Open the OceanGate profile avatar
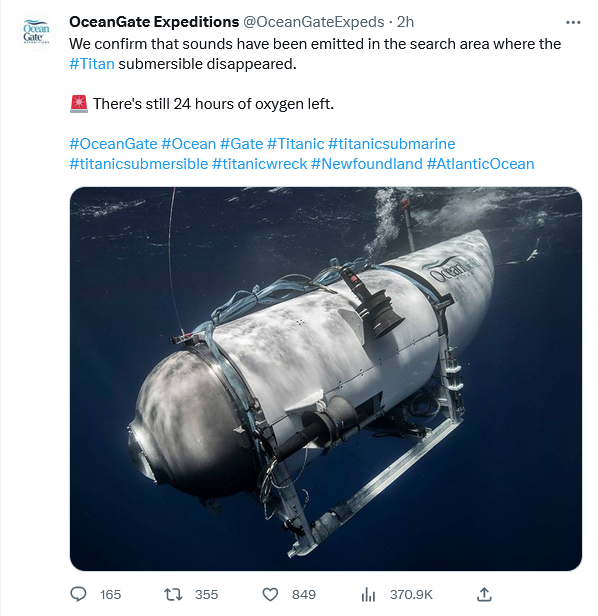598x616 pixels. pos(37,32)
